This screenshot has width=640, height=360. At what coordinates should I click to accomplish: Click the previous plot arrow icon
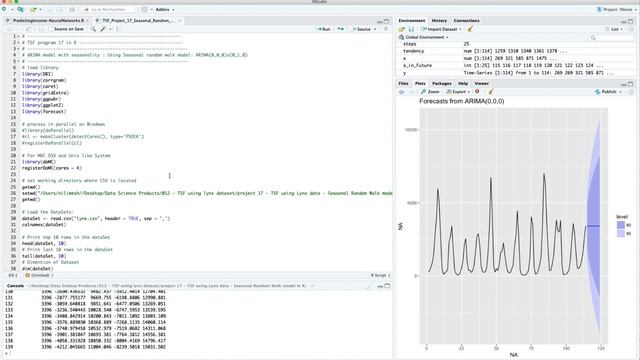tap(402, 92)
